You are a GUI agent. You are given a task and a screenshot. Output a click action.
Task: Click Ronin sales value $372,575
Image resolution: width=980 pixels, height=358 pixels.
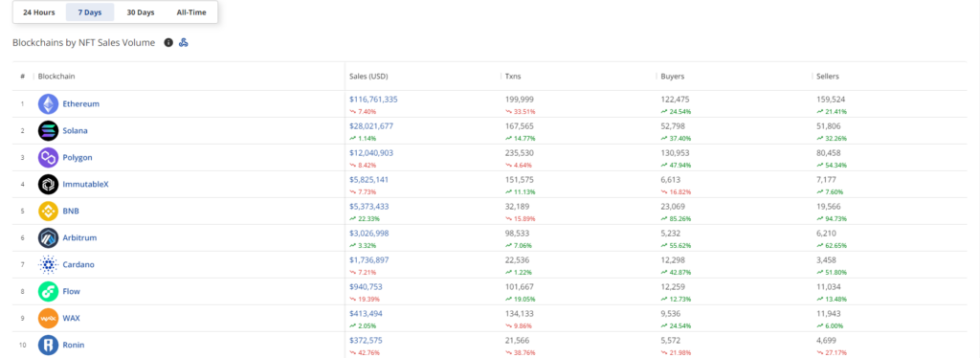coord(367,341)
